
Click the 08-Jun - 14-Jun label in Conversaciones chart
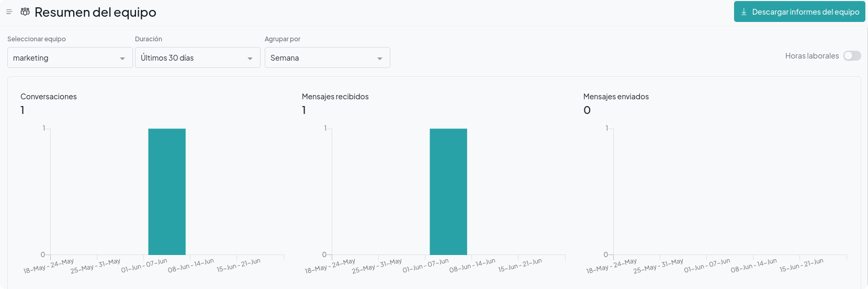(x=191, y=265)
